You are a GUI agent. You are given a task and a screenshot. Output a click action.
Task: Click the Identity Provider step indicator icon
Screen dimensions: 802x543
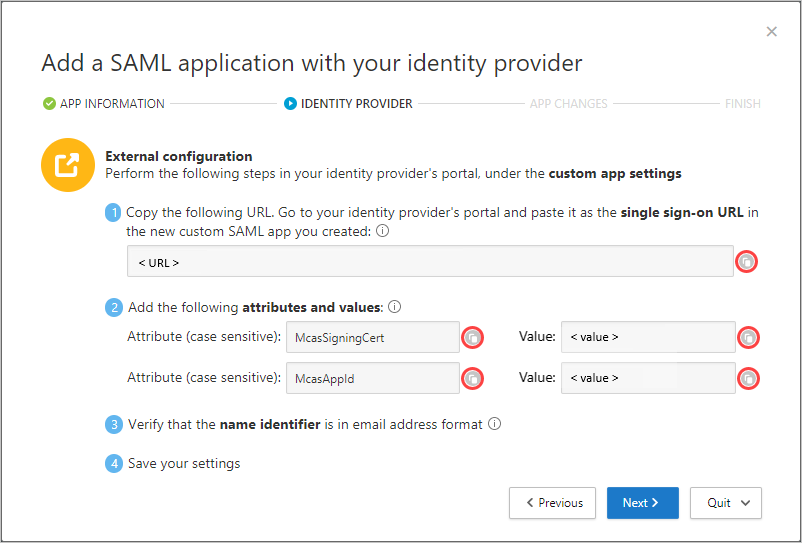coord(290,104)
